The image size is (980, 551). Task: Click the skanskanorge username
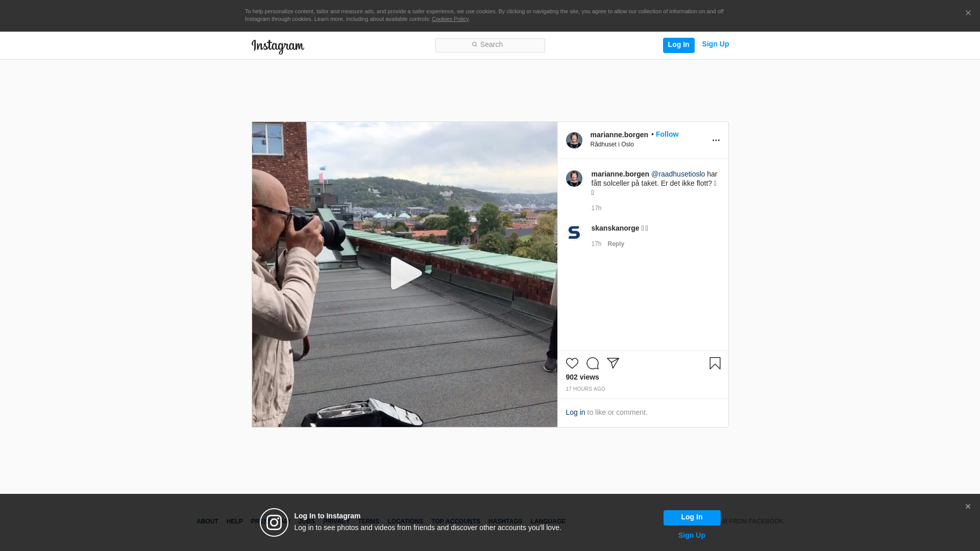tap(615, 228)
